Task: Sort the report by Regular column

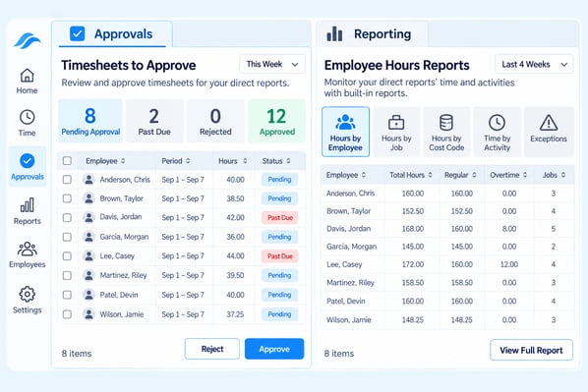Action: 460,175
